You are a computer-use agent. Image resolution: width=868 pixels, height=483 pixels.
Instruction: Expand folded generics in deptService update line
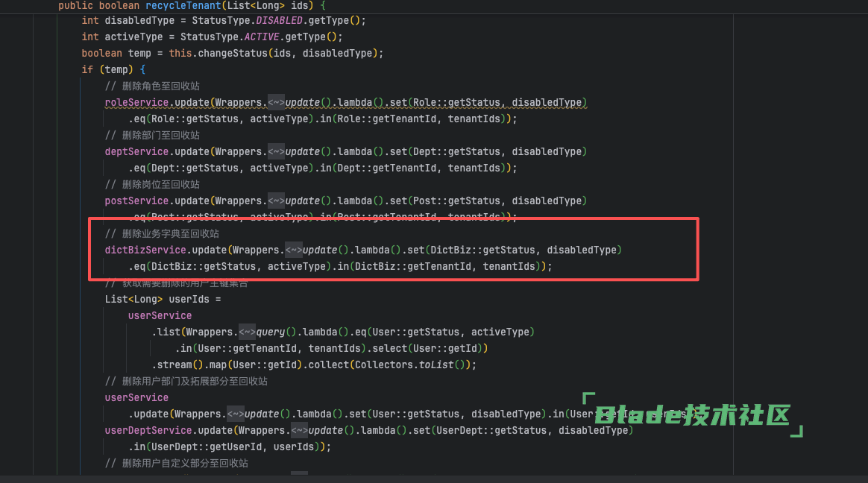[x=276, y=151]
